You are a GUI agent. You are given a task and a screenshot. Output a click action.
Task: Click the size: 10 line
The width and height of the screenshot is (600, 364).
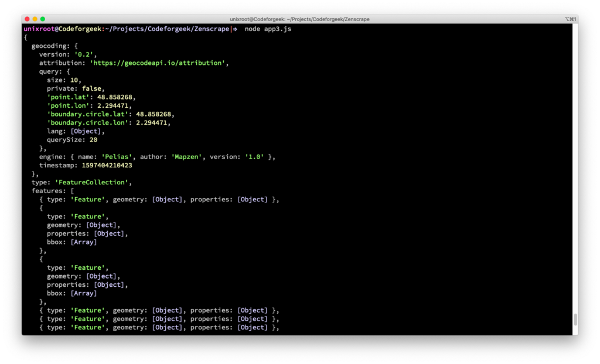pos(64,80)
